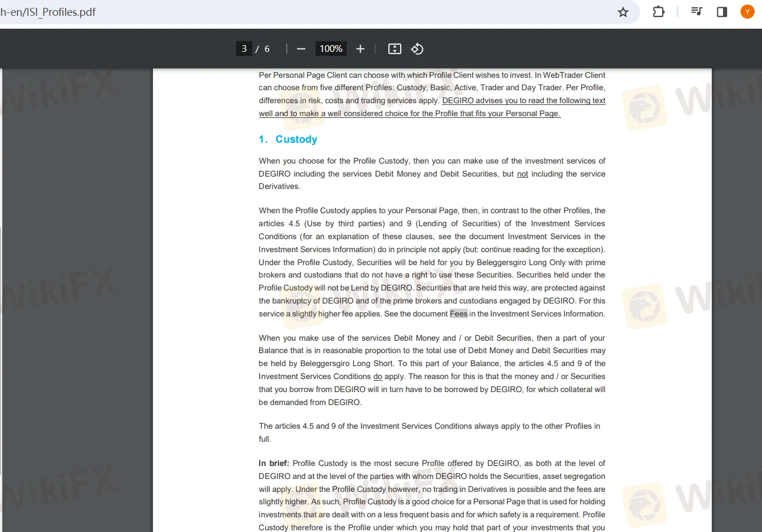Click the word 'Derivatives.' ending first paragraph
Image resolution: width=762 pixels, height=532 pixels.
(x=279, y=186)
